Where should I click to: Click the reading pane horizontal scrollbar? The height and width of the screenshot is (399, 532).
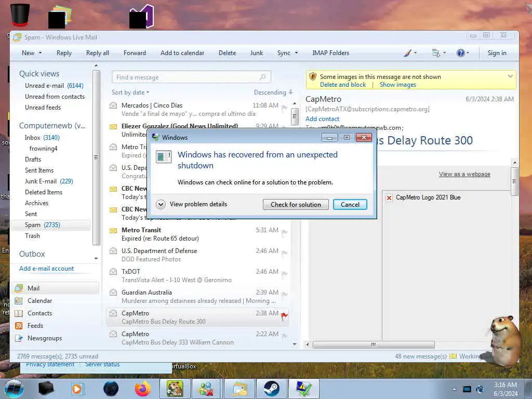pyautogui.click(x=373, y=345)
